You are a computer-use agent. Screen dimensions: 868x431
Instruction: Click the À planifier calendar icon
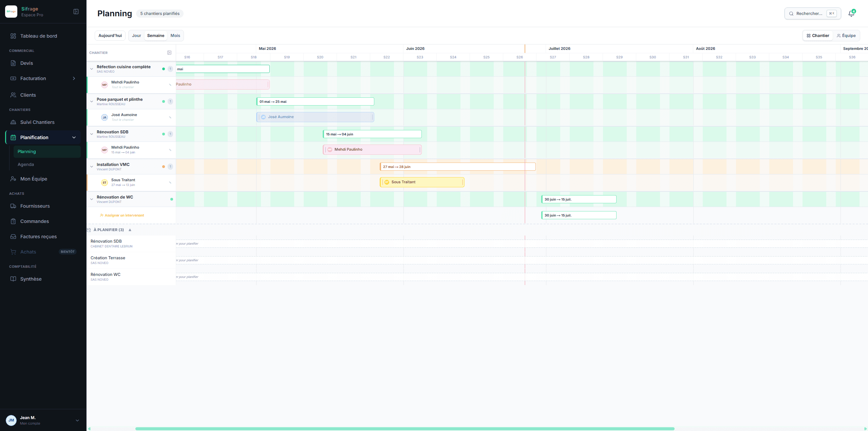(x=89, y=230)
